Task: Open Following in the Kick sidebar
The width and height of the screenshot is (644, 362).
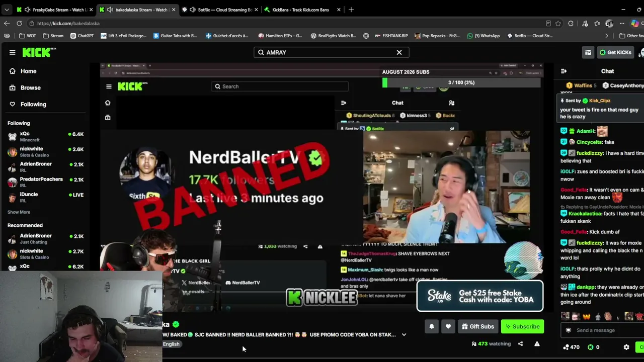Action: 33,104
